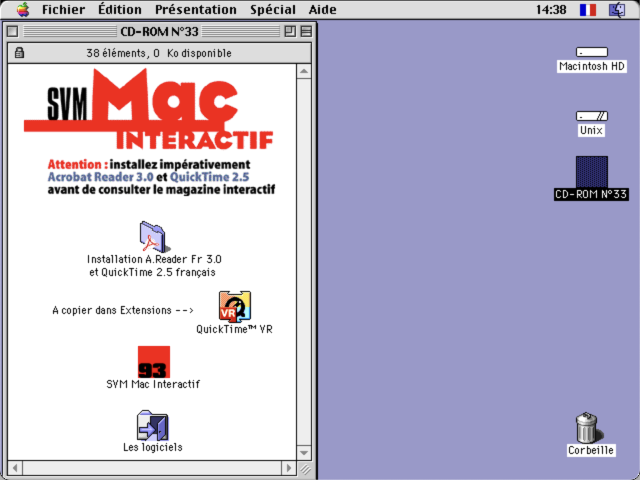The width and height of the screenshot is (640, 480).
Task: Select the Corbeille trash icon
Action: pyautogui.click(x=588, y=427)
